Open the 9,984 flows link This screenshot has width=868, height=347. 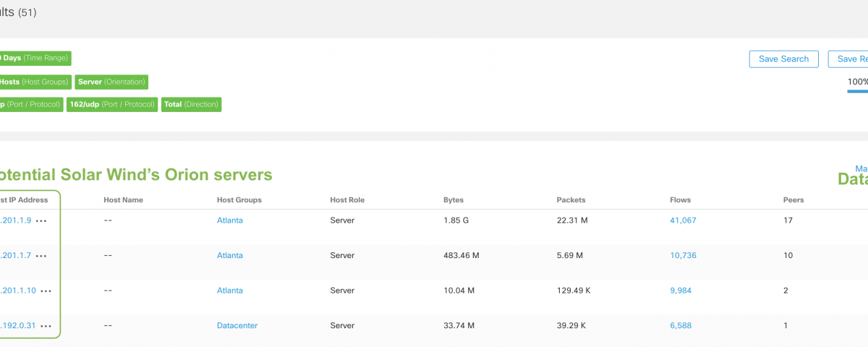click(x=681, y=291)
